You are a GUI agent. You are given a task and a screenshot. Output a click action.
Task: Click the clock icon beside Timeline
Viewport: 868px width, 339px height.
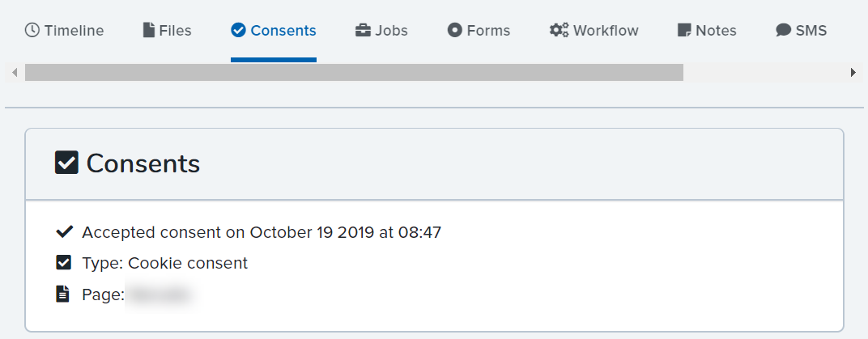coord(32,31)
